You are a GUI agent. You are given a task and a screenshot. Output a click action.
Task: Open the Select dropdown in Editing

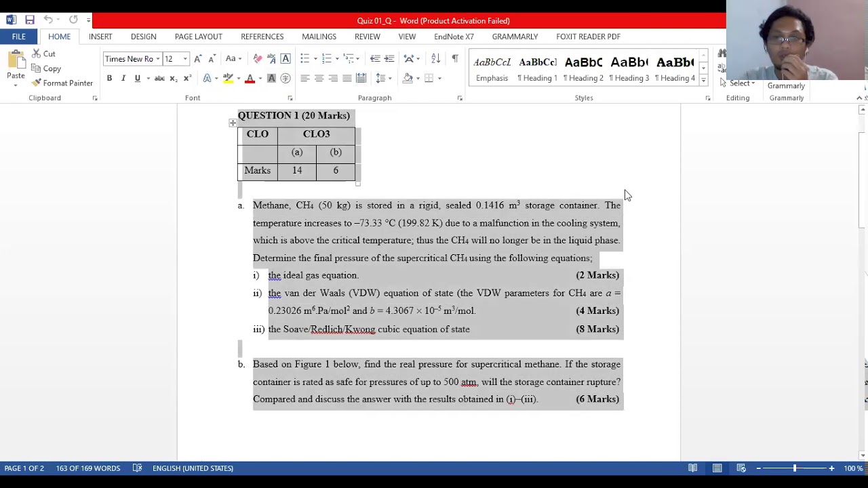[738, 83]
